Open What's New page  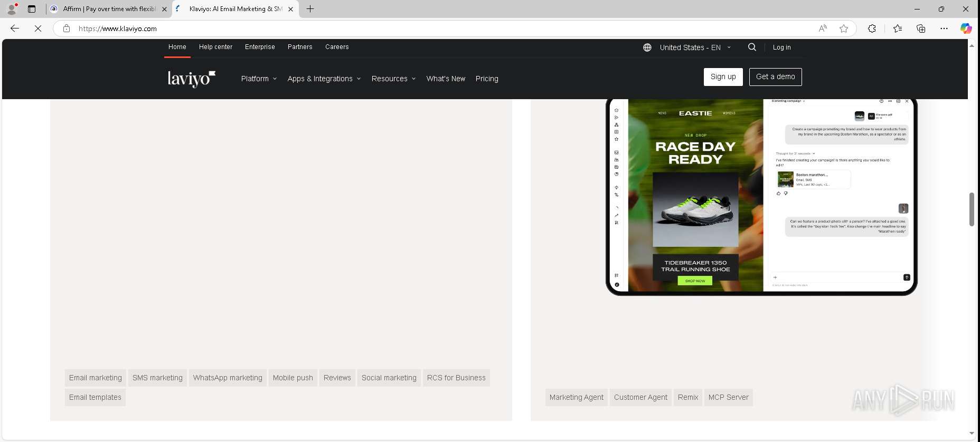point(446,79)
